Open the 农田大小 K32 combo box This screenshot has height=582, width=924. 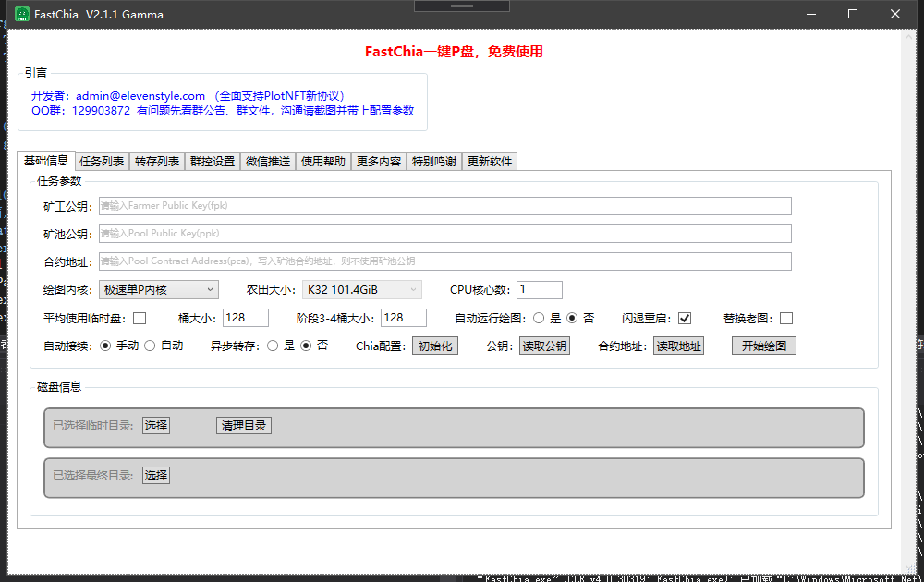point(361,290)
